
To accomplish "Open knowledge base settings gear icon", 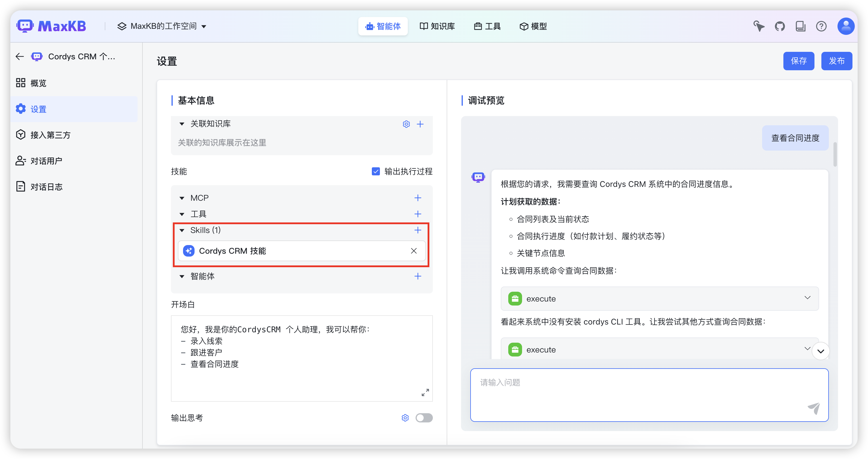I will 406,124.
